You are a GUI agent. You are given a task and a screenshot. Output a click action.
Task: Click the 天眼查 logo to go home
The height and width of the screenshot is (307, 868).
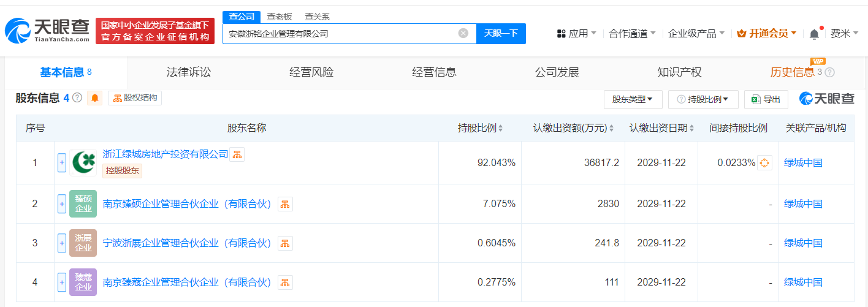pyautogui.click(x=47, y=30)
